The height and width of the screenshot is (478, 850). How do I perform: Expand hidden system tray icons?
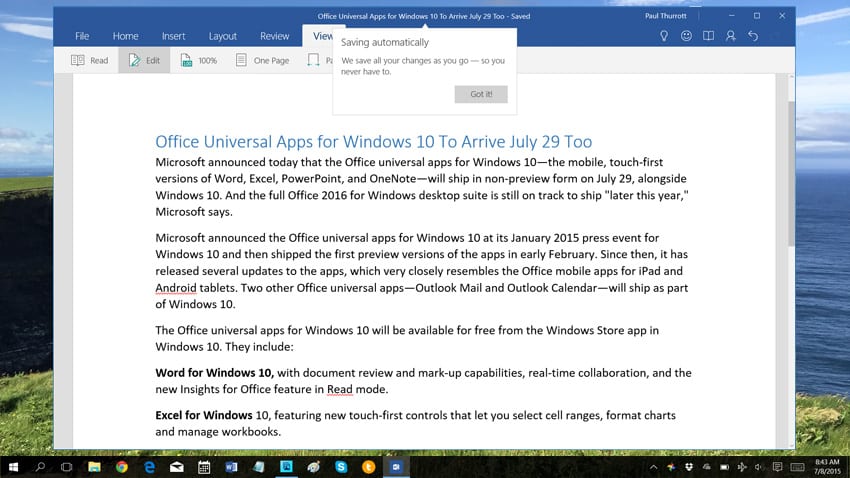[654, 467]
